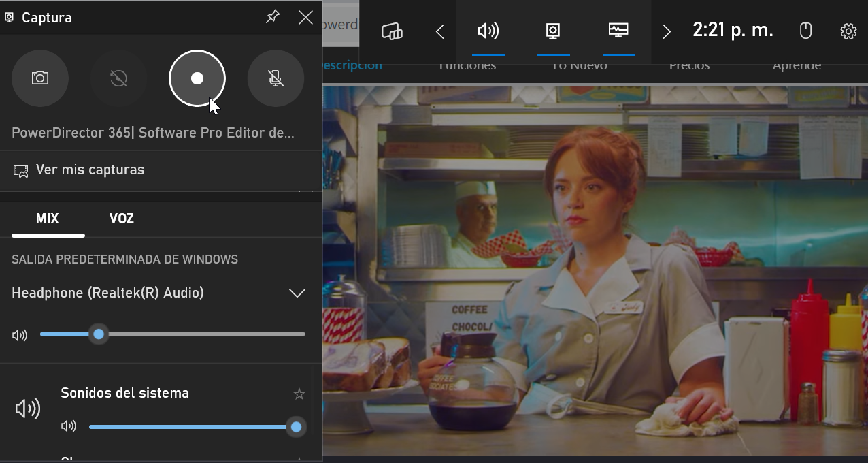
Task: Favorite Sonidos del sistema with the star
Action: [299, 394]
